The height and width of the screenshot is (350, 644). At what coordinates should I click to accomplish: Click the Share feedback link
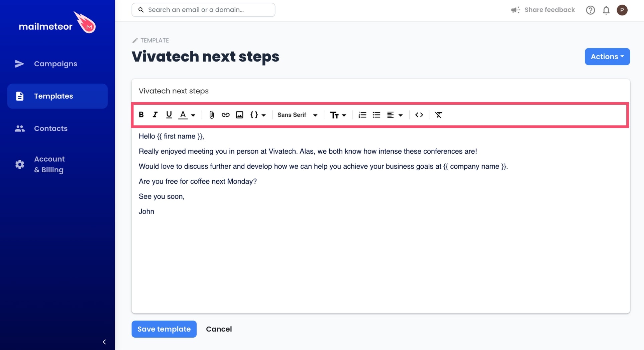pyautogui.click(x=549, y=10)
